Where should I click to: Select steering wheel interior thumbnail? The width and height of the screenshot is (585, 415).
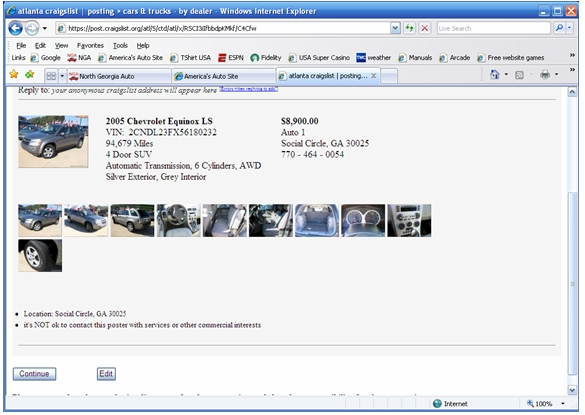pyautogui.click(x=178, y=220)
